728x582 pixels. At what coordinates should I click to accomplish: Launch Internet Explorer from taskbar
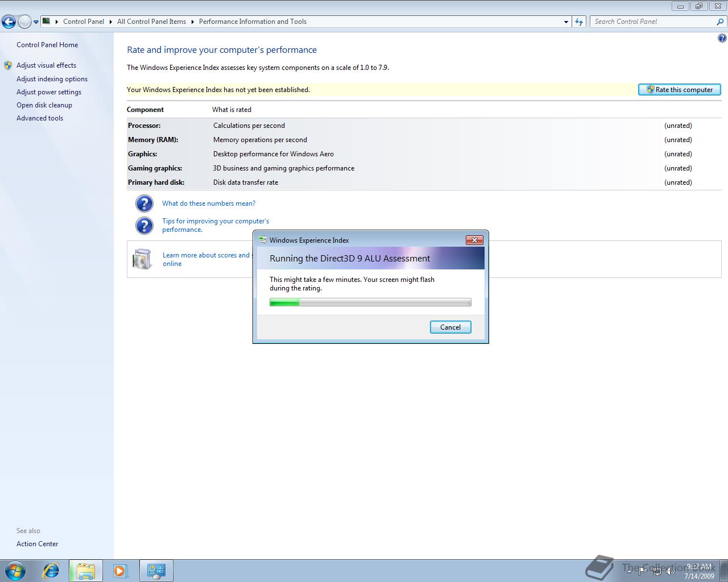51,570
